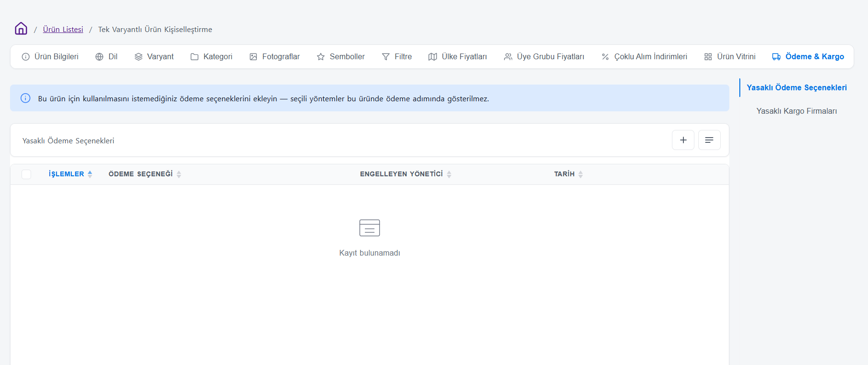Click the İŞLEMLER column header
Viewport: 868px width, 365px height.
[66, 174]
